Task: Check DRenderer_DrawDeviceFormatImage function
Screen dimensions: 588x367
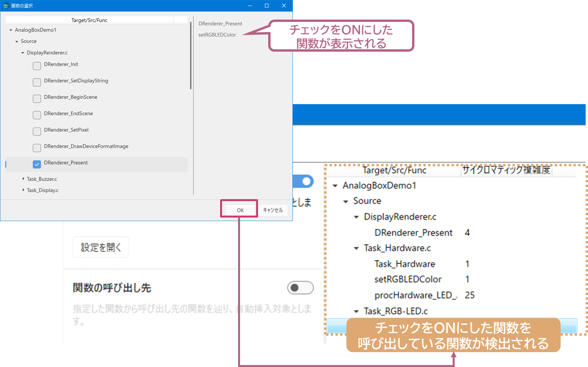Action: (37, 148)
